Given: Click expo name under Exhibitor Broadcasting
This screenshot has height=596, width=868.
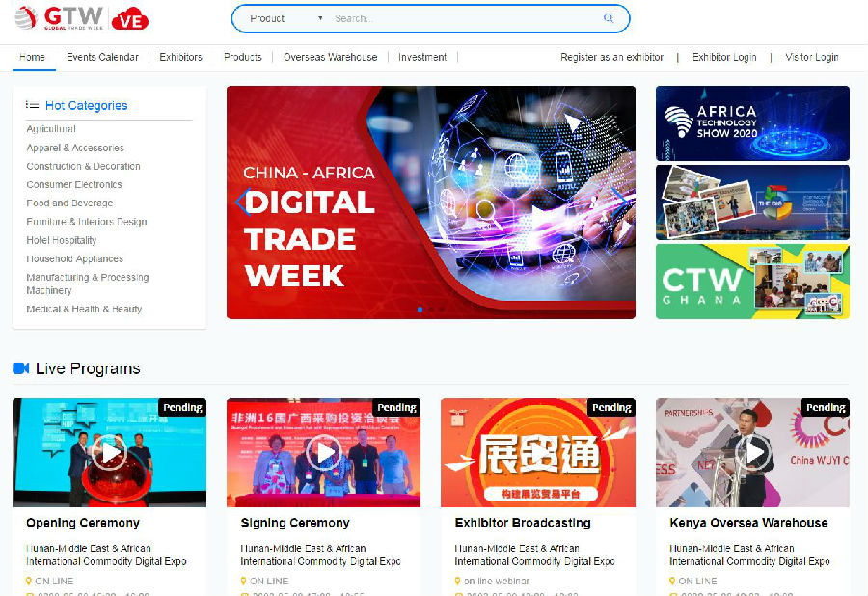Looking at the screenshot, I should 534,555.
